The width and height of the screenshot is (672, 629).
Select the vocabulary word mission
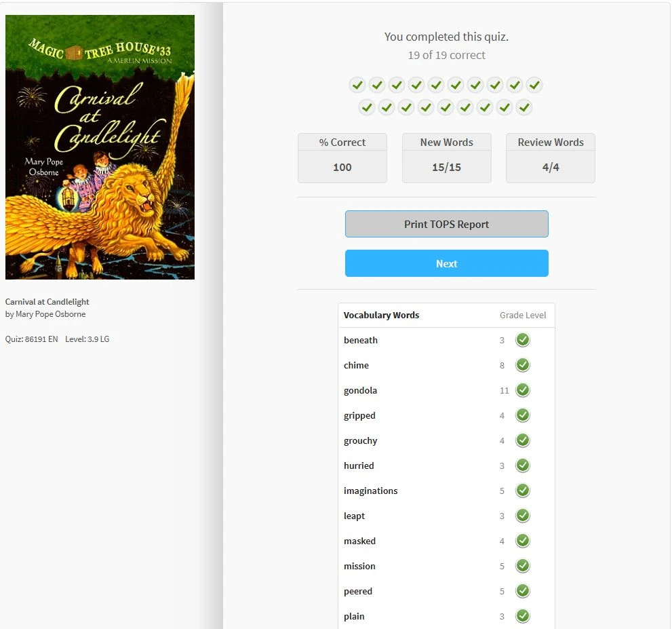[359, 567]
